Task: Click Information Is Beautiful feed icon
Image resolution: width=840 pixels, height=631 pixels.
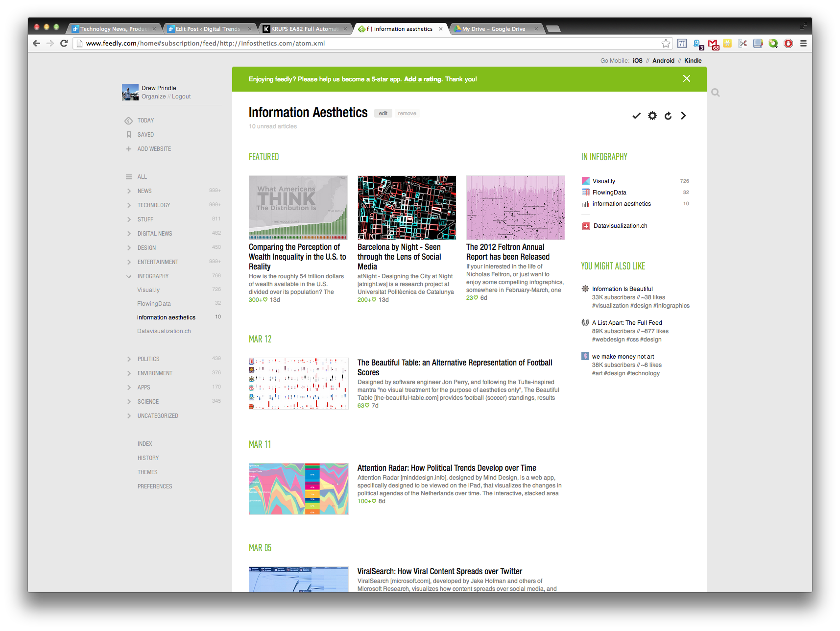Action: coord(585,289)
